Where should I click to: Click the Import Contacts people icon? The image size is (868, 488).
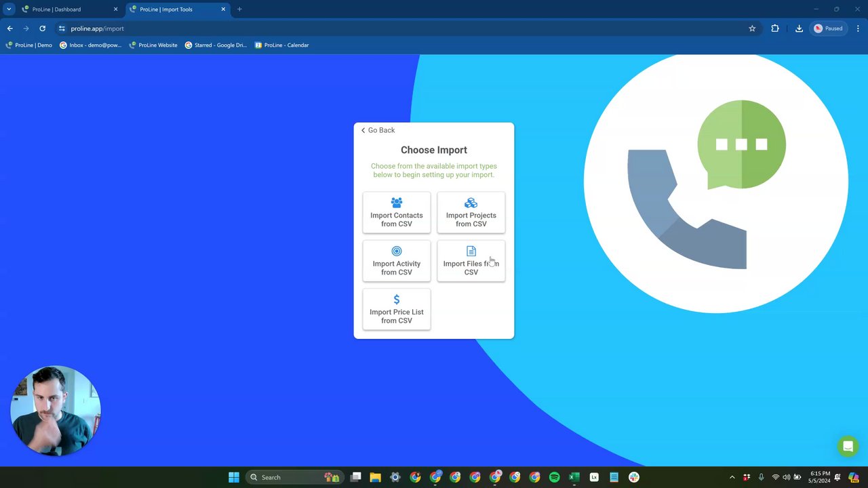tap(397, 203)
